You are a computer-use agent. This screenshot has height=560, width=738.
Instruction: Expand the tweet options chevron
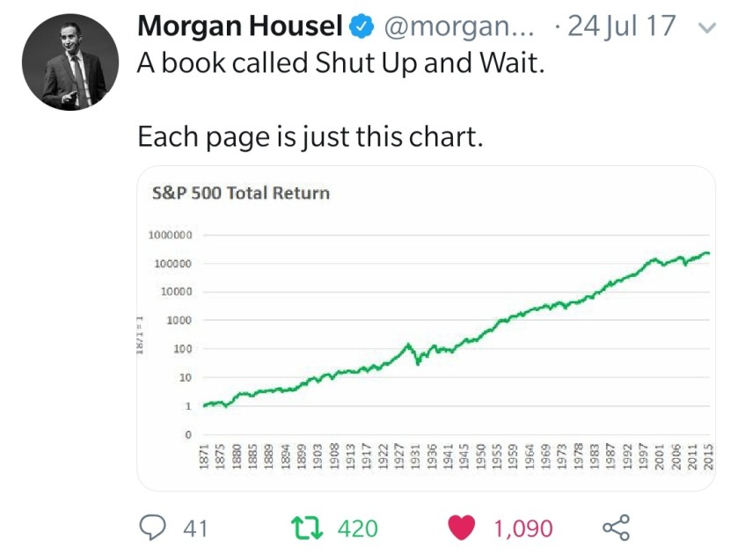tap(705, 27)
